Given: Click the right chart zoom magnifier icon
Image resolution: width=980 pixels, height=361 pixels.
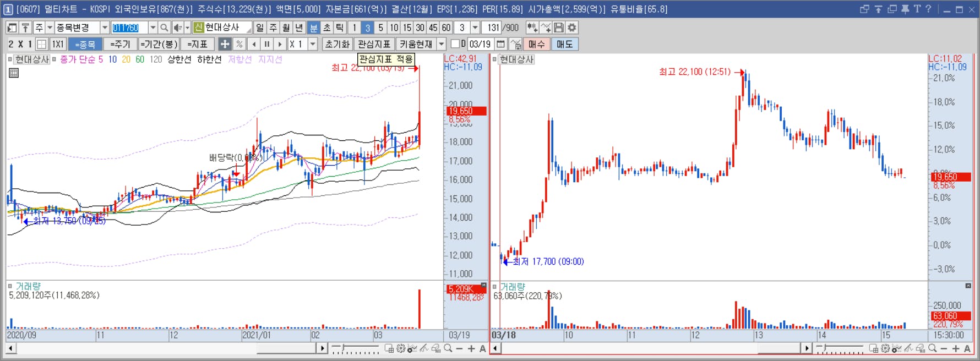Looking at the screenshot, I should pyautogui.click(x=933, y=348).
